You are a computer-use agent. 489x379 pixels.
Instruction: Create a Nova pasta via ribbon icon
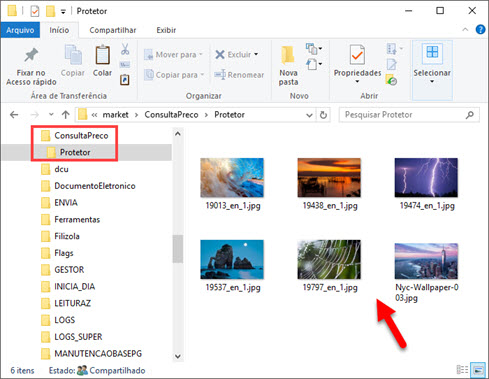coord(288,55)
